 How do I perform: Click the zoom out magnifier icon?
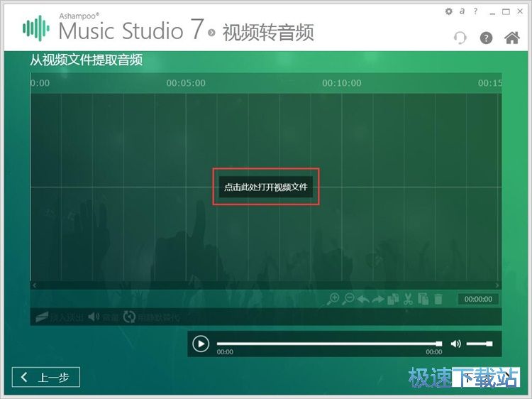tap(348, 299)
